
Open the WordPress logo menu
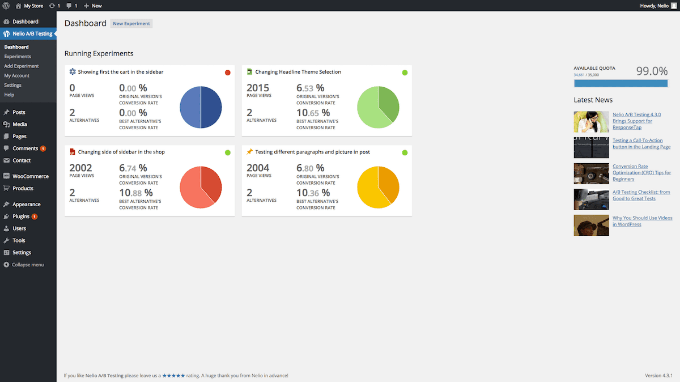[x=6, y=6]
